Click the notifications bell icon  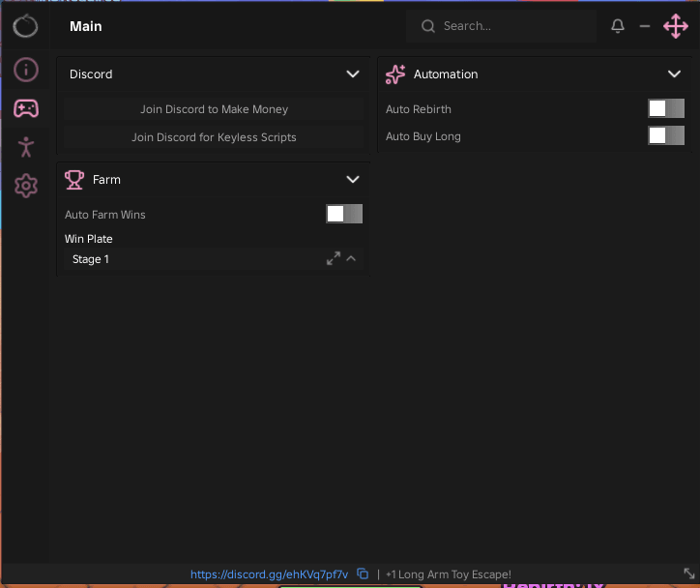click(x=618, y=26)
